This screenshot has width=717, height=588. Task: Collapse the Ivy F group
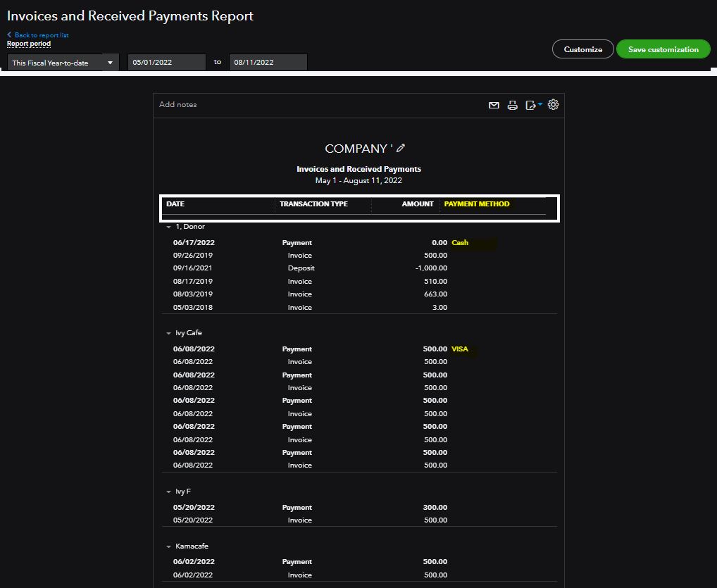[169, 492]
